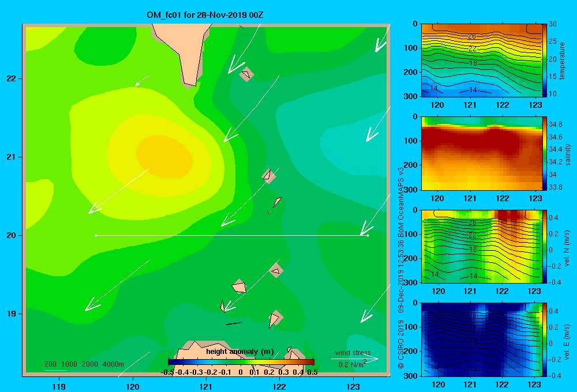The image size is (577, 392).
Task: Select the vertical 'salinity' axis label
Action: point(568,154)
